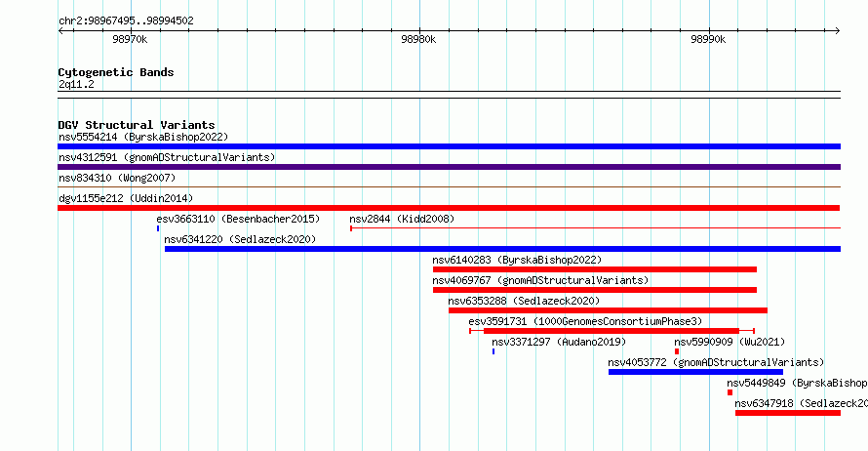Click the nsv6341220 (Sedlazeck2020) label
The width and height of the screenshot is (868, 451).
(240, 239)
